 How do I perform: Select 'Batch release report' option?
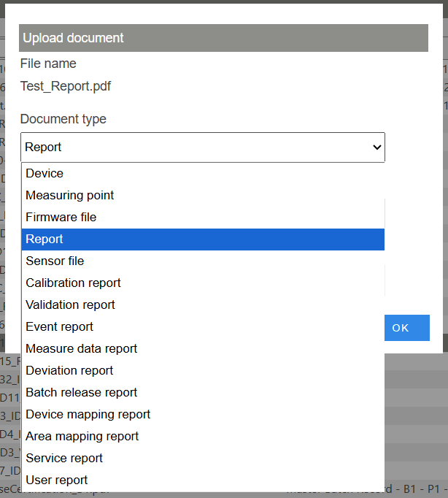[203, 393]
